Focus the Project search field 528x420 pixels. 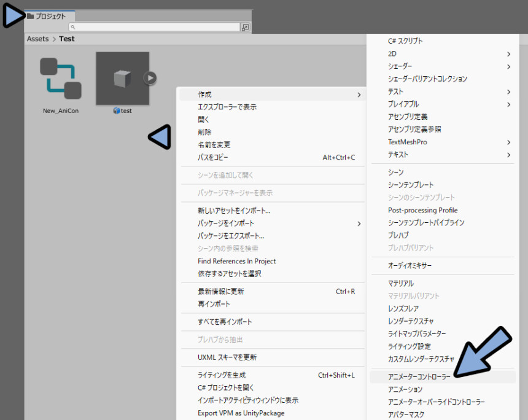[154, 27]
